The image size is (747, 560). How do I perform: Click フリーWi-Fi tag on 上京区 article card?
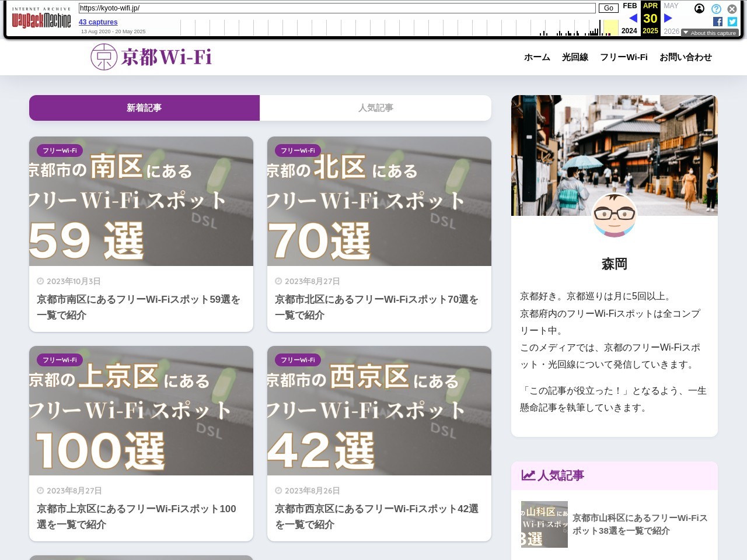(60, 360)
